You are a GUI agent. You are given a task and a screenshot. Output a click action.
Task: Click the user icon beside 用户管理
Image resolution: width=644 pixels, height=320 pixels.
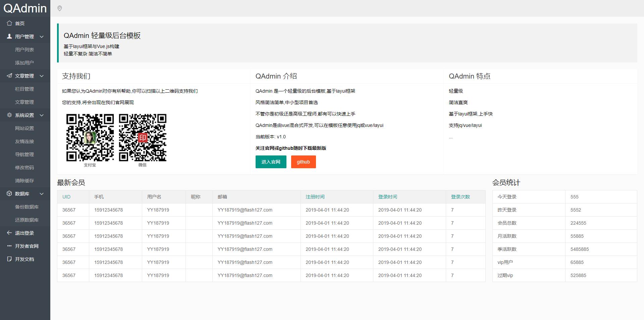pos(9,36)
